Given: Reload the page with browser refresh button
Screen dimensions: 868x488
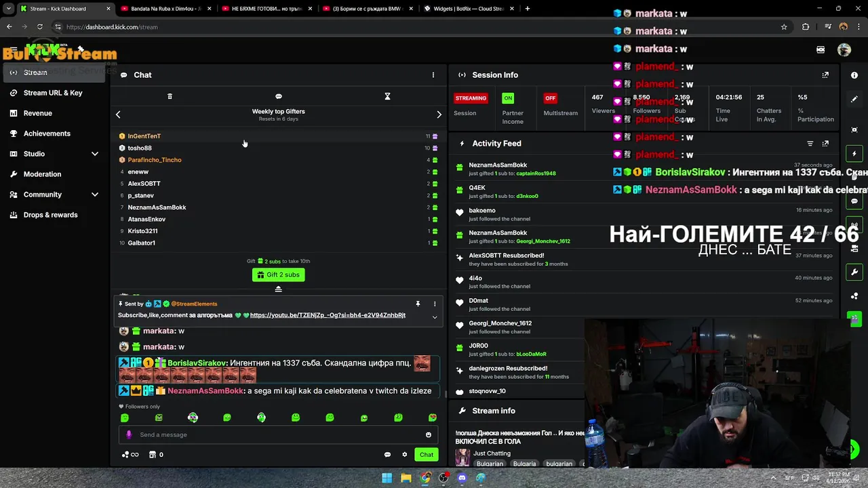Looking at the screenshot, I should (x=39, y=27).
